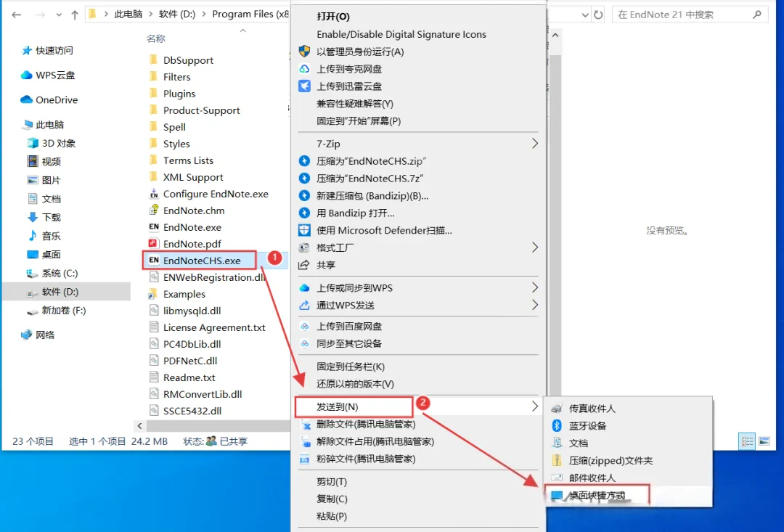Expand the 7-Zip submenu arrow

pyautogui.click(x=534, y=144)
